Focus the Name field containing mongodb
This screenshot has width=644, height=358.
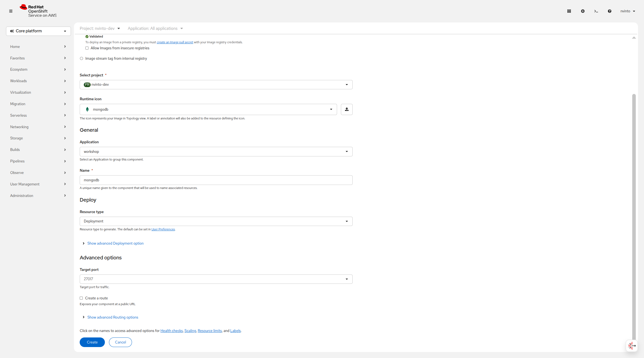click(216, 180)
